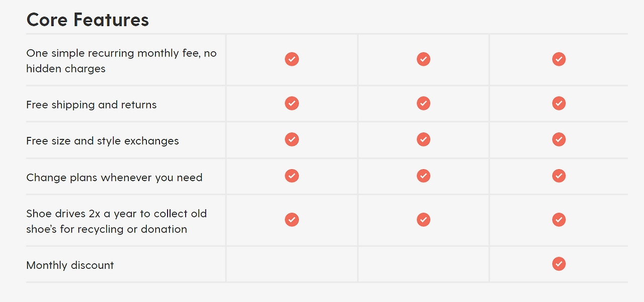
Task: Click third-column checkmark for Shoe drives row
Action: pyautogui.click(x=559, y=219)
